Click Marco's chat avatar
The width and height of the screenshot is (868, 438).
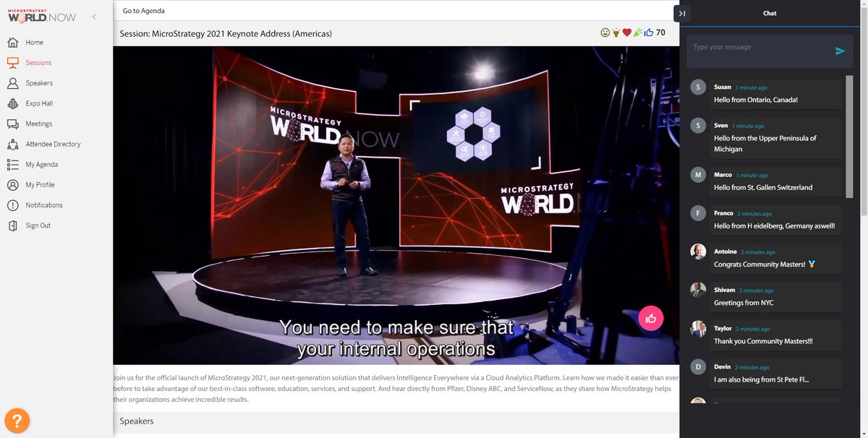coord(698,175)
